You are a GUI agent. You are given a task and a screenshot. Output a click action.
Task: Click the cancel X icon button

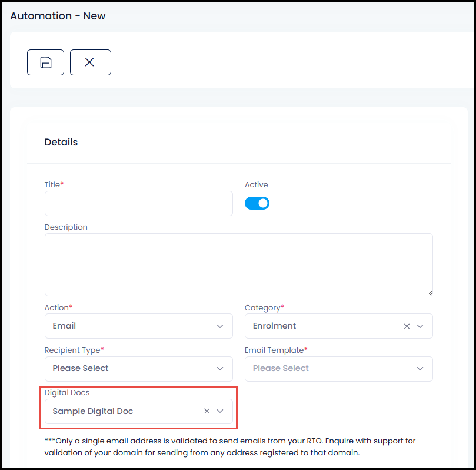click(91, 62)
